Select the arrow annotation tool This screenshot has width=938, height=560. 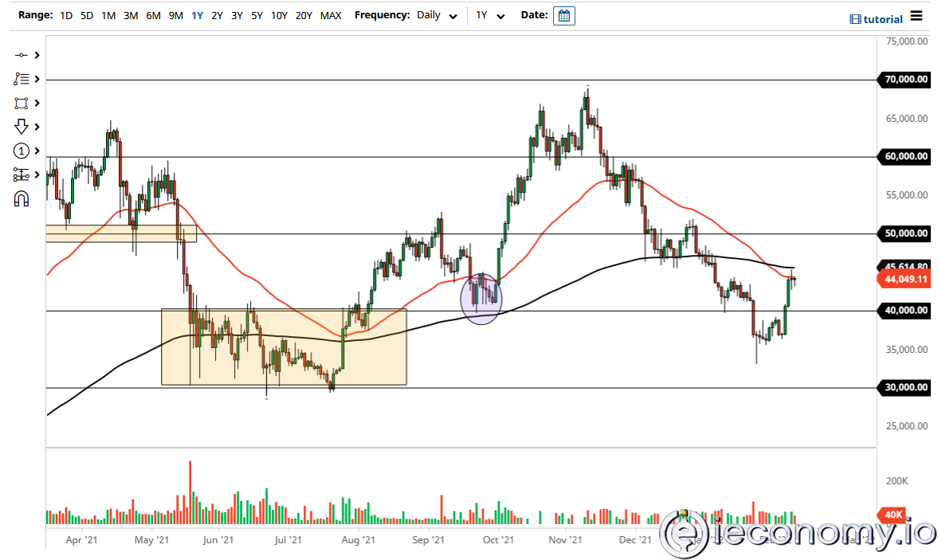22,126
